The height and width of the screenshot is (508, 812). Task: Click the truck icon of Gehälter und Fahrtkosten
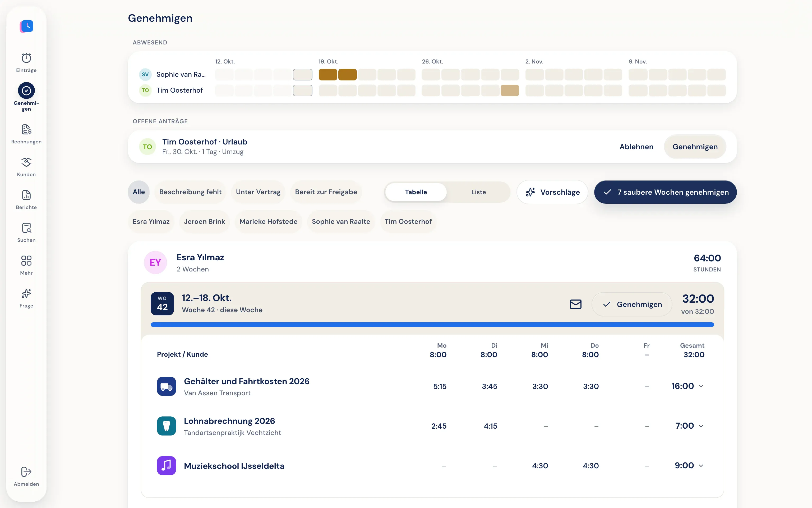click(167, 386)
